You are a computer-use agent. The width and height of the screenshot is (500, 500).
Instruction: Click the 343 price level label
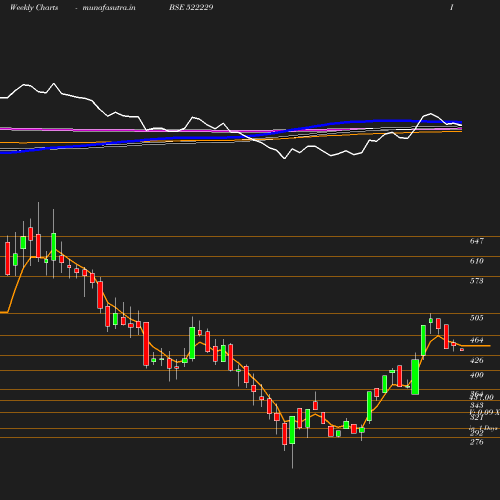476,405
